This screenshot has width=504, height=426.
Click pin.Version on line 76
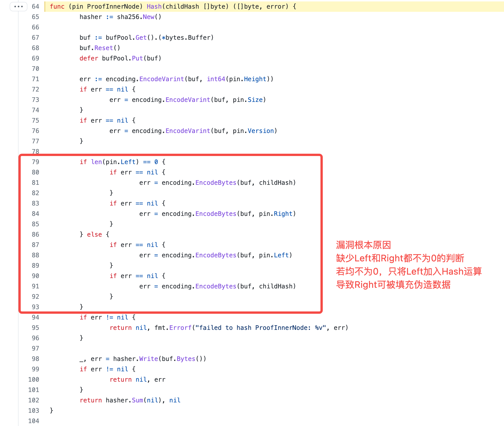(253, 131)
